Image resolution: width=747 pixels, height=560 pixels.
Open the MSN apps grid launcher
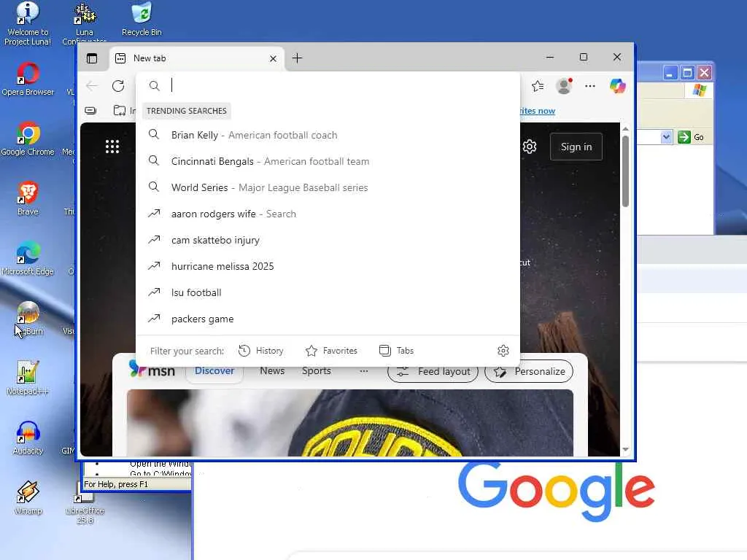coord(112,147)
